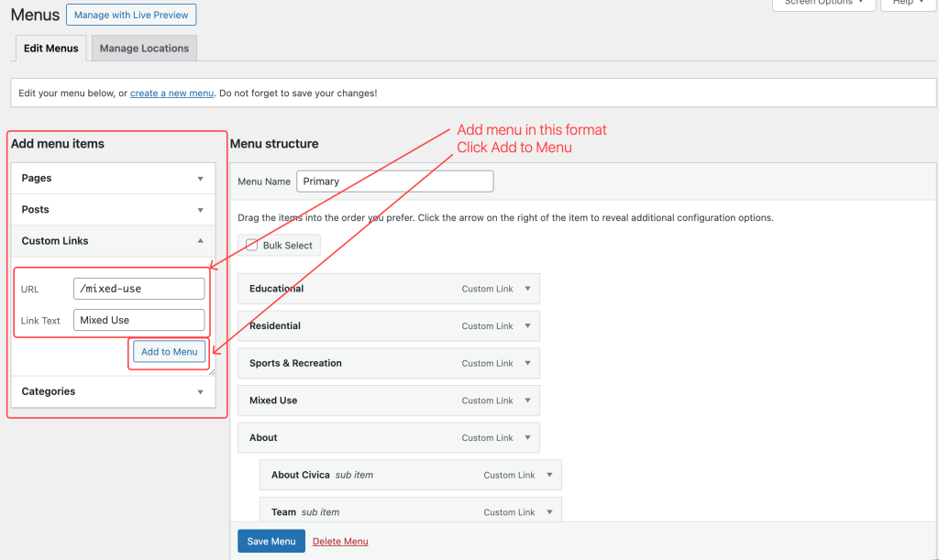
Task: Click the Add to Menu button
Action: point(169,352)
